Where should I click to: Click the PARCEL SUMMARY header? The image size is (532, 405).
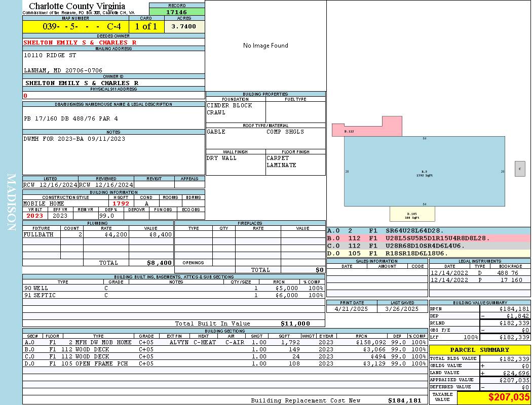point(480,350)
